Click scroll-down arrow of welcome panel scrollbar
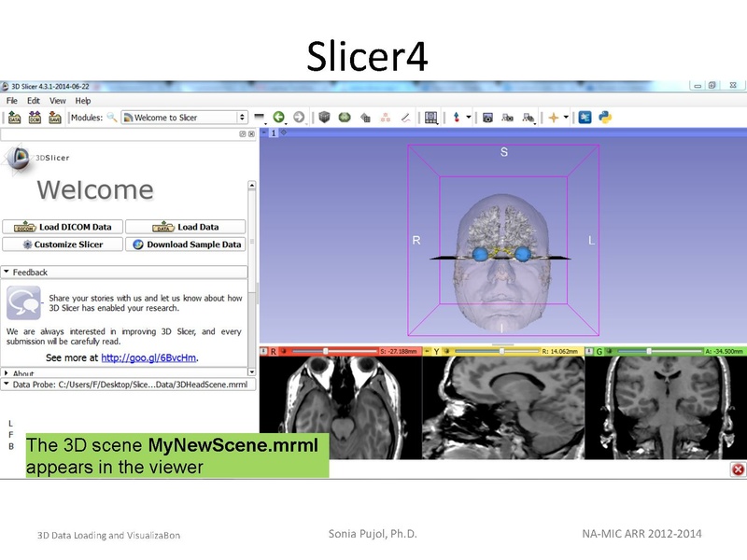The image size is (747, 560). pyautogui.click(x=251, y=371)
